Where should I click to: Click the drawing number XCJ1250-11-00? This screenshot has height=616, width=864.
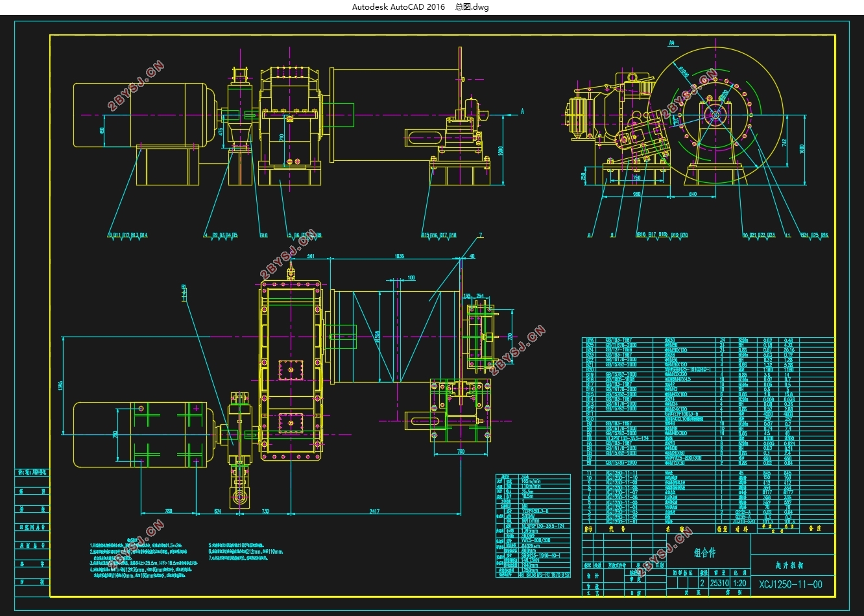(791, 584)
